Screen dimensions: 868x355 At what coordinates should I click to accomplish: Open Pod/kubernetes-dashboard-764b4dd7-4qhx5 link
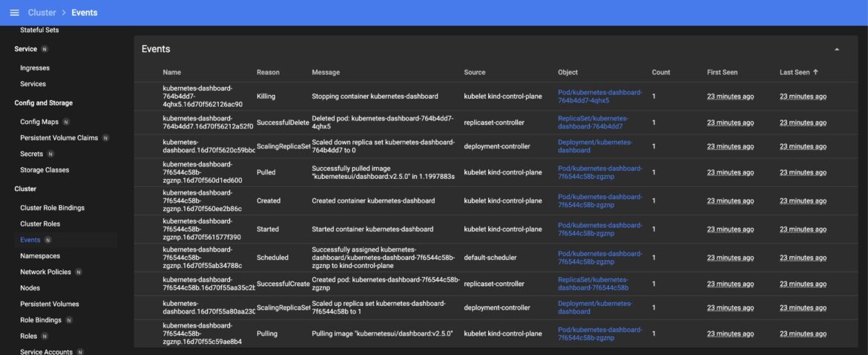(x=600, y=97)
